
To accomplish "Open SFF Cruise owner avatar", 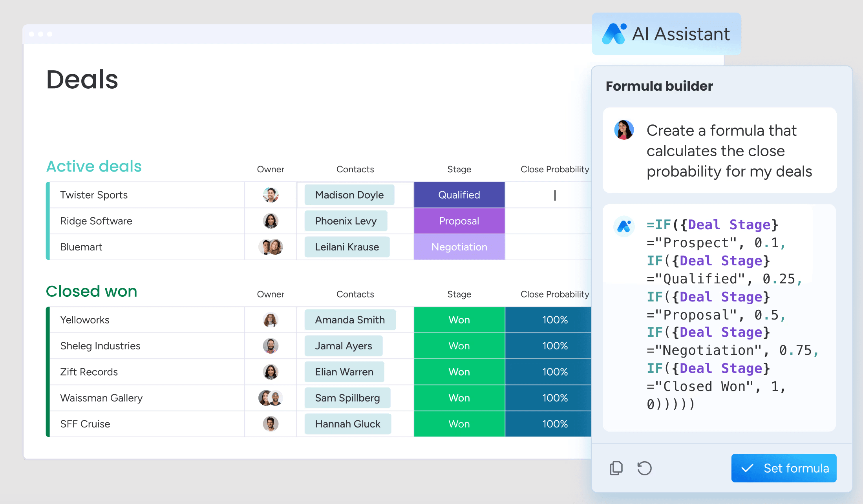I will (271, 424).
